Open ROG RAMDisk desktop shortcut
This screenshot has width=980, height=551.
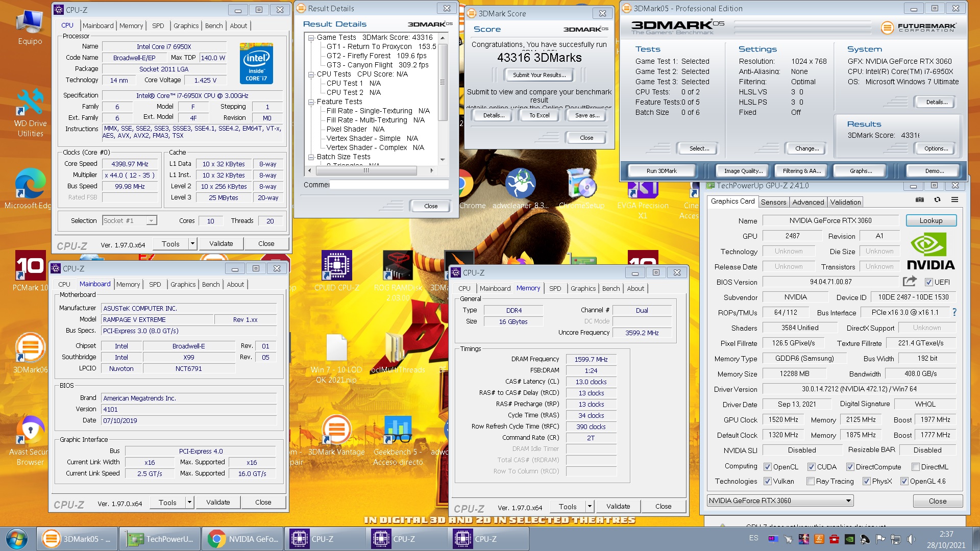(398, 275)
